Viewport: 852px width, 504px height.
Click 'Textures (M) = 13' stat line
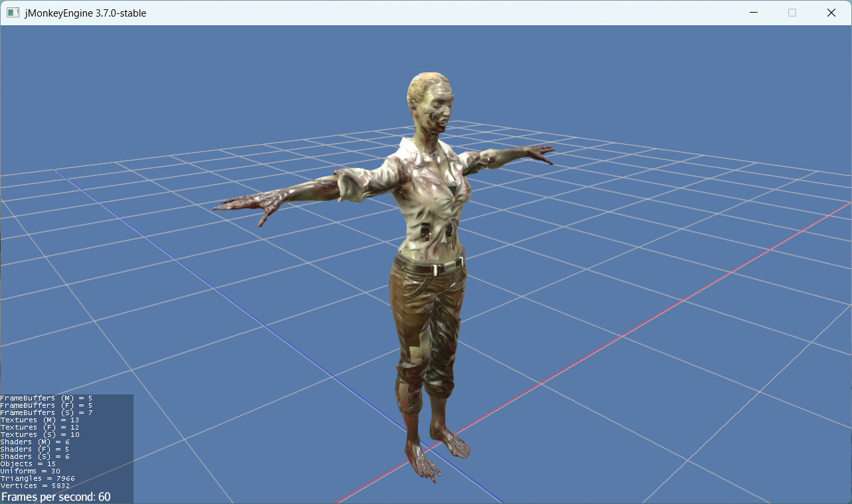[x=40, y=420]
